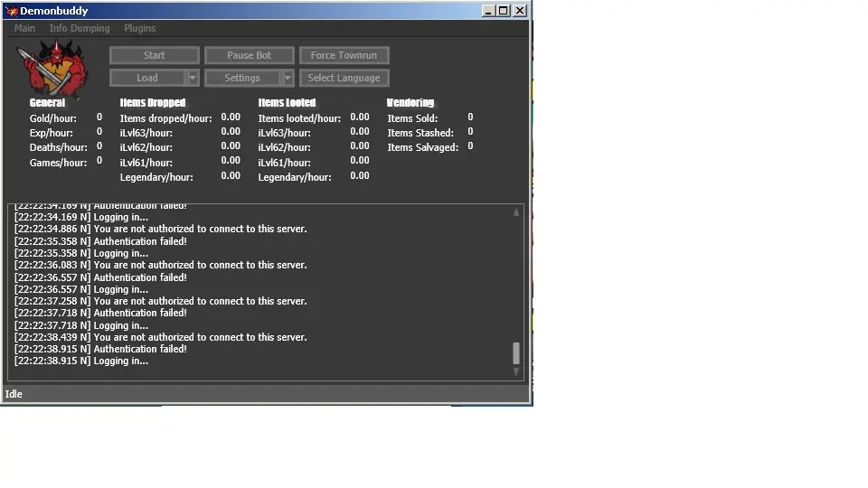Close the Demonbuddy window
The width and height of the screenshot is (868, 488).
520,11
